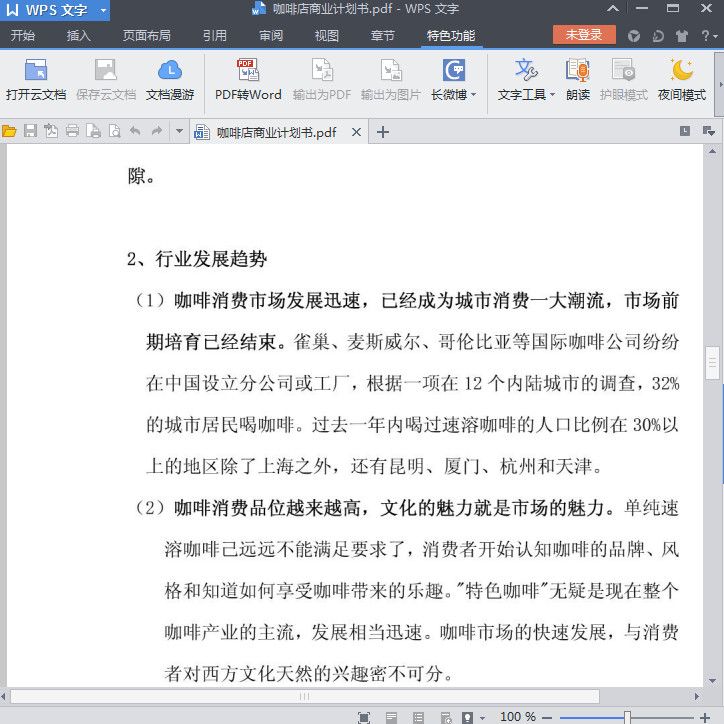The width and height of the screenshot is (724, 724).
Task: Redo action with redo arrow
Action: coord(157,132)
